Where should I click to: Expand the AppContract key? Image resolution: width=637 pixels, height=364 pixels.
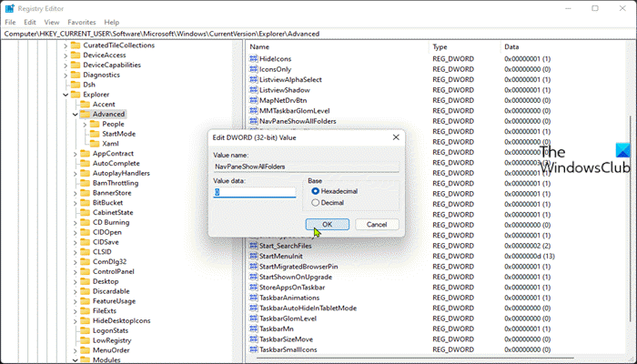click(76, 154)
